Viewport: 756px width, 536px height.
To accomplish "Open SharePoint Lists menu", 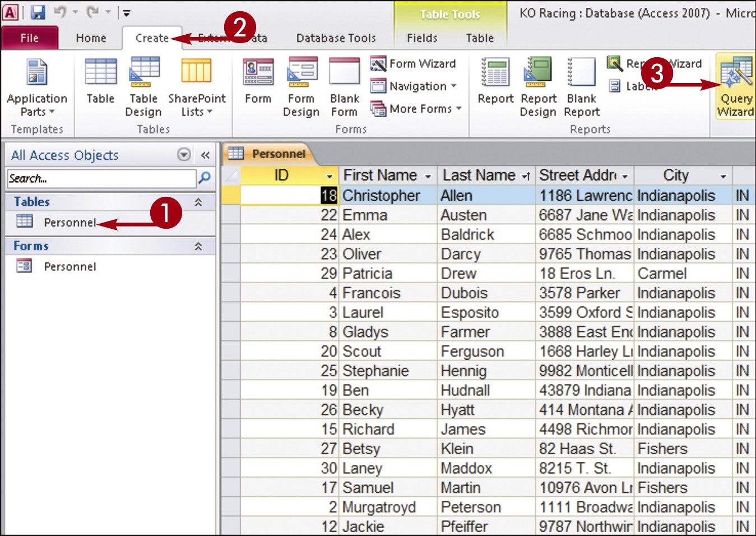I will coord(197,87).
